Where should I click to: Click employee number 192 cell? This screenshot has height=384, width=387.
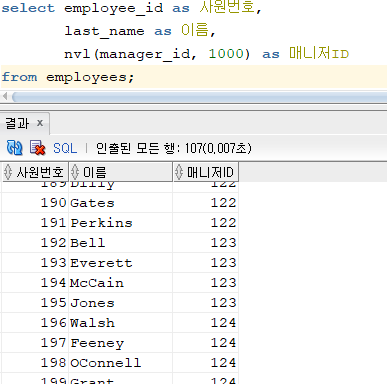[x=35, y=243]
